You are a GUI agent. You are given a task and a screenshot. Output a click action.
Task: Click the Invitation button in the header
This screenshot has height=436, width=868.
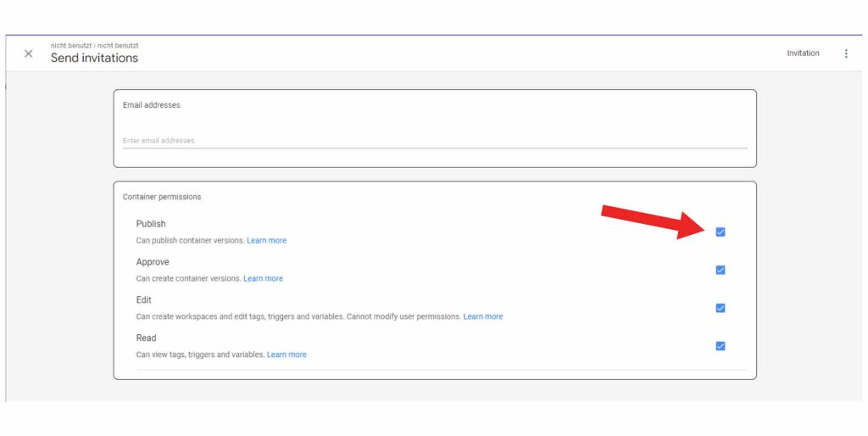[802, 53]
